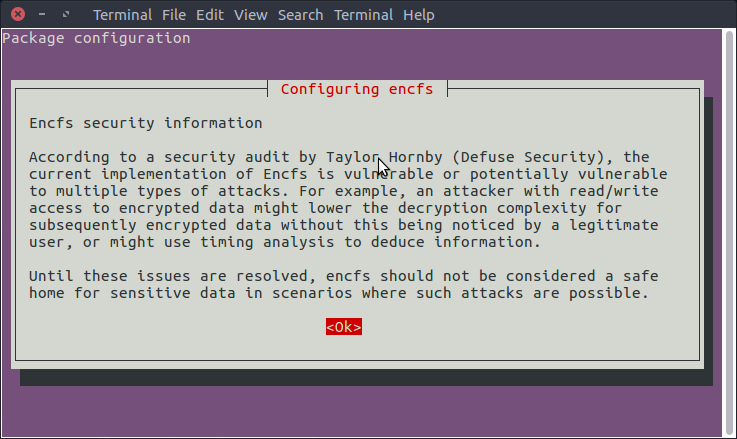Minimize the terminal window

pyautogui.click(x=42, y=15)
